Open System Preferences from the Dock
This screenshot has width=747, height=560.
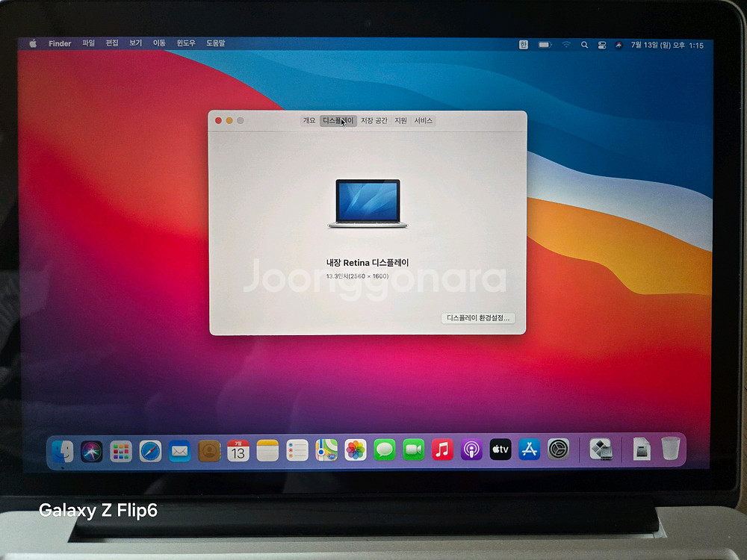coord(558,449)
